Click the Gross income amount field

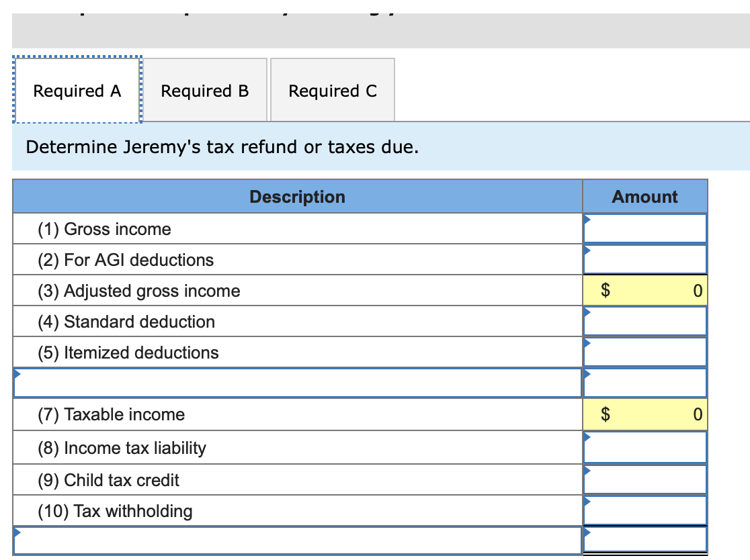click(644, 229)
